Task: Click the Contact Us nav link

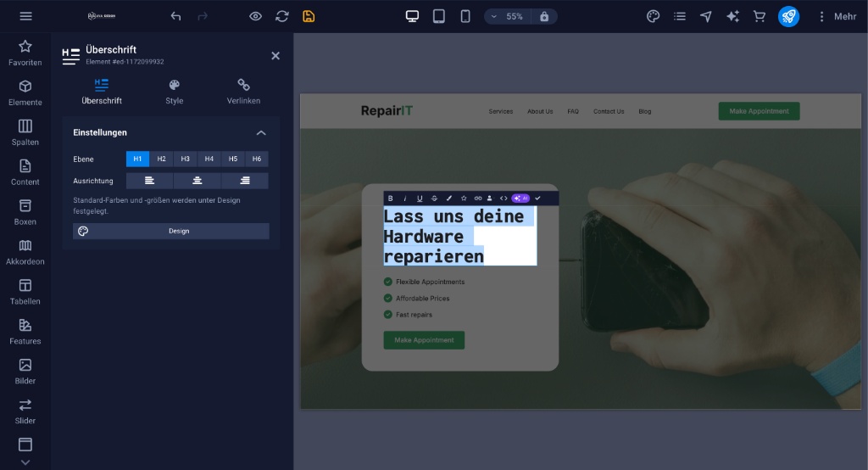Action: point(609,111)
